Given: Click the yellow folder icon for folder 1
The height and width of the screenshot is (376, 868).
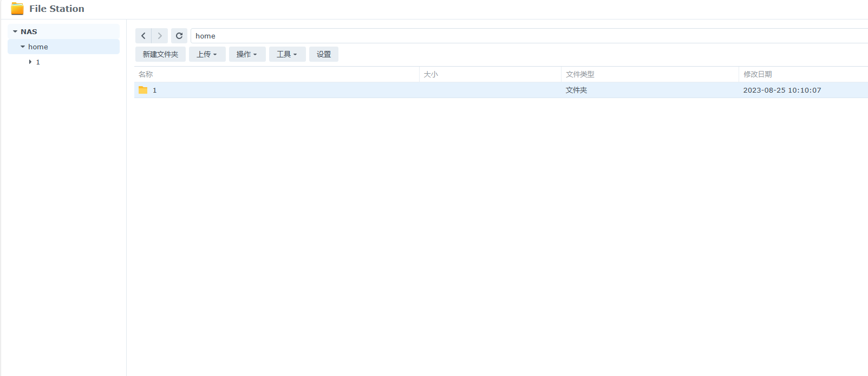Looking at the screenshot, I should 143,90.
